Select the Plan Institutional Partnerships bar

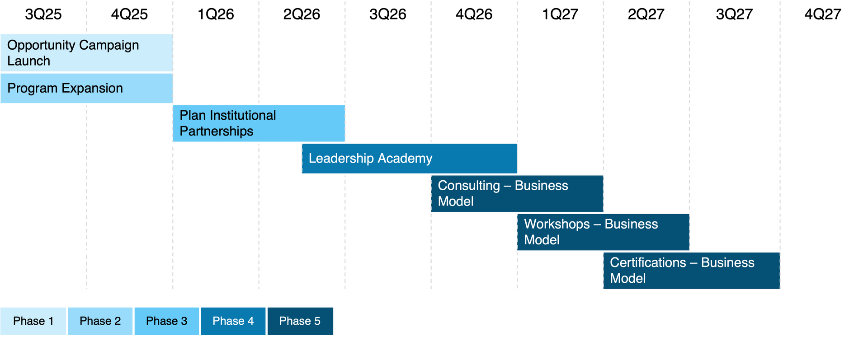(259, 123)
